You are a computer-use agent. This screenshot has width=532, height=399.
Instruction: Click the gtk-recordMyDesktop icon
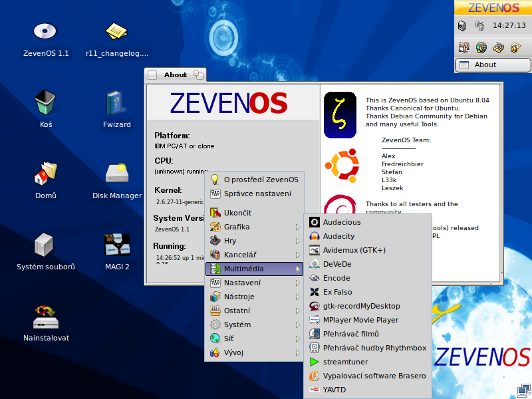tap(315, 306)
